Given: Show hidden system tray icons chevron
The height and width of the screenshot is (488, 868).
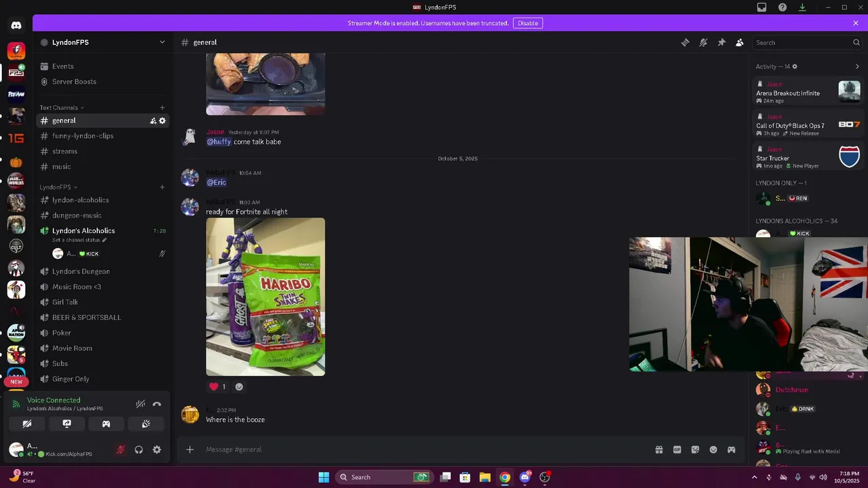Looking at the screenshot, I should 754,477.
